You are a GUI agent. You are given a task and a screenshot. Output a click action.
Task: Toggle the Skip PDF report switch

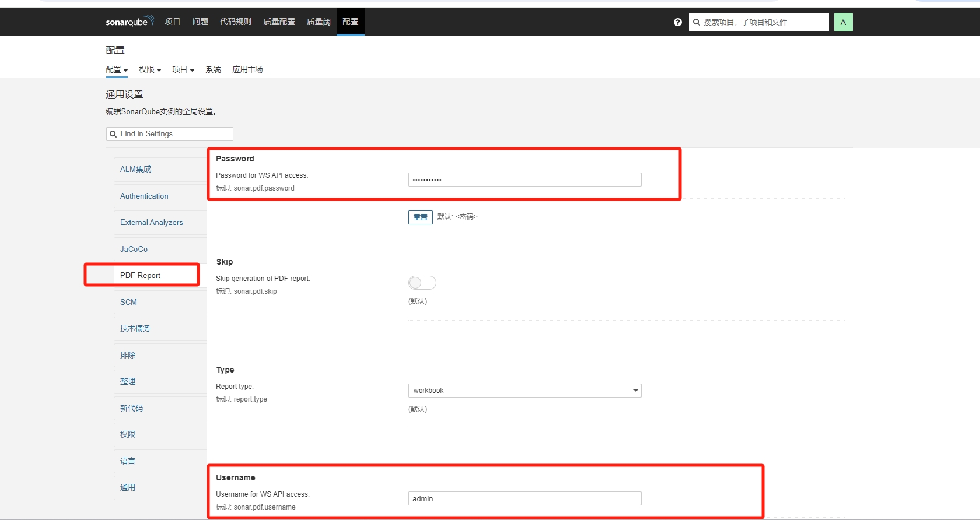point(422,283)
